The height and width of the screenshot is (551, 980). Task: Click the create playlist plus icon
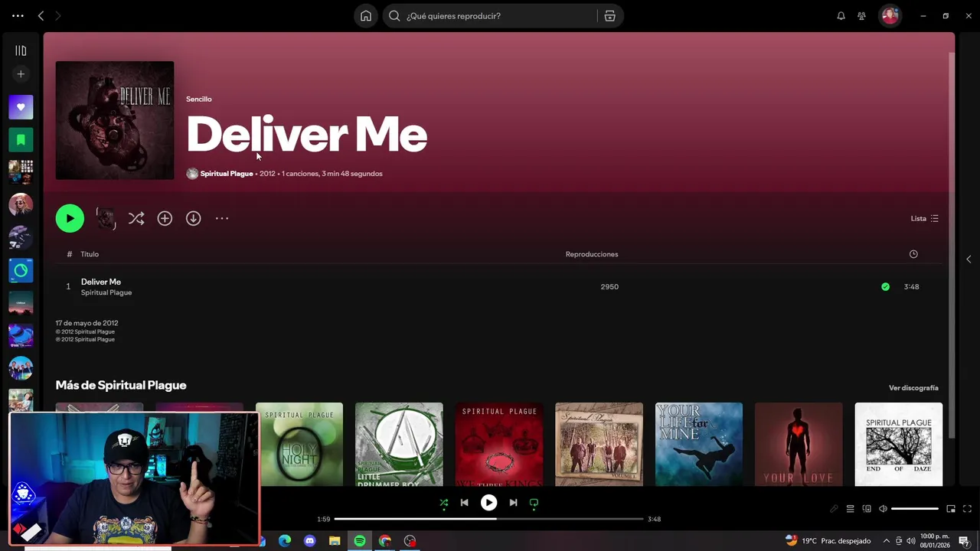pos(21,74)
